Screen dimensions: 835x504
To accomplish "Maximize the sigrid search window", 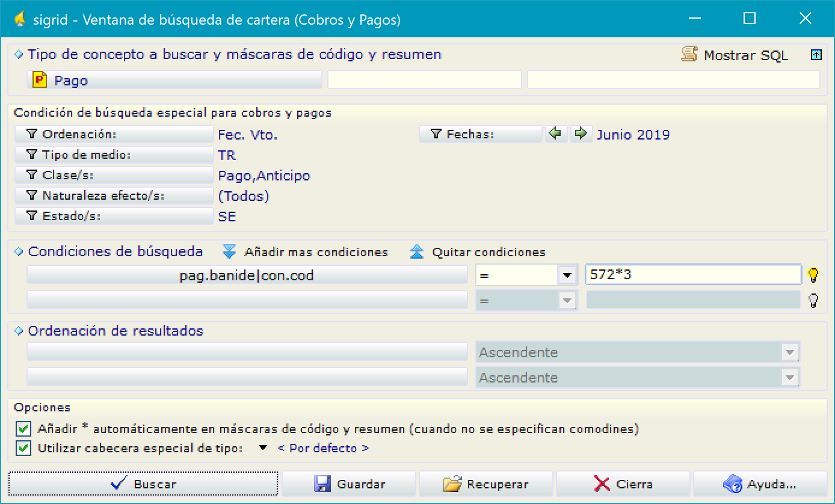I will 750,19.
